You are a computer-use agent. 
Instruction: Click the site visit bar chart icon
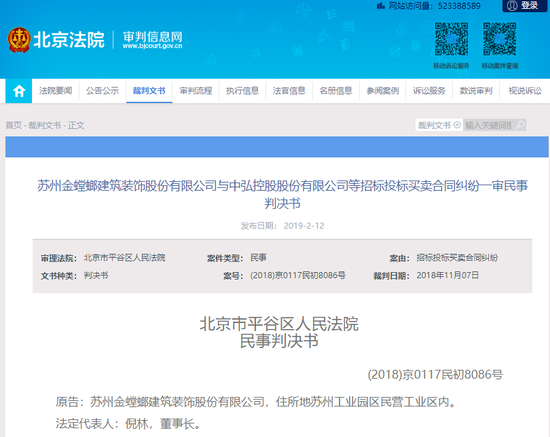[x=380, y=6]
